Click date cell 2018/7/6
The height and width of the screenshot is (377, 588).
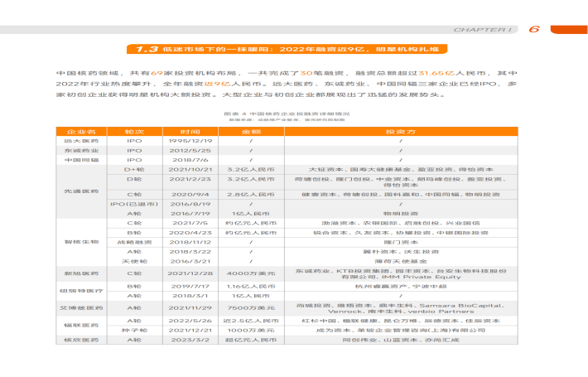190,160
